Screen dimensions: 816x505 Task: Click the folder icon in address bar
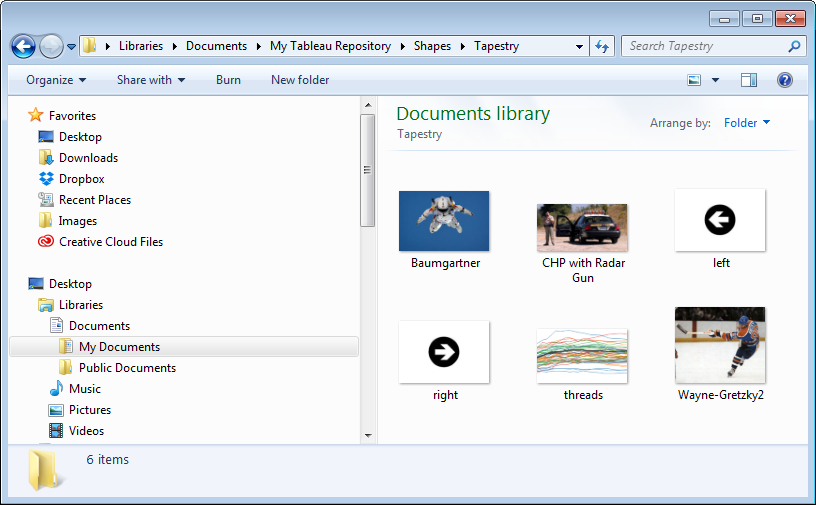tap(90, 45)
